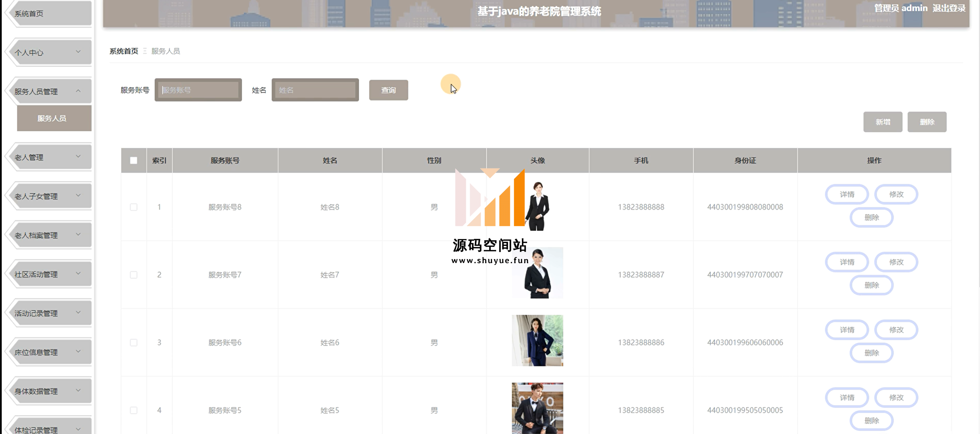Click the ID number 440300199505050005
980x434 pixels.
pos(745,410)
